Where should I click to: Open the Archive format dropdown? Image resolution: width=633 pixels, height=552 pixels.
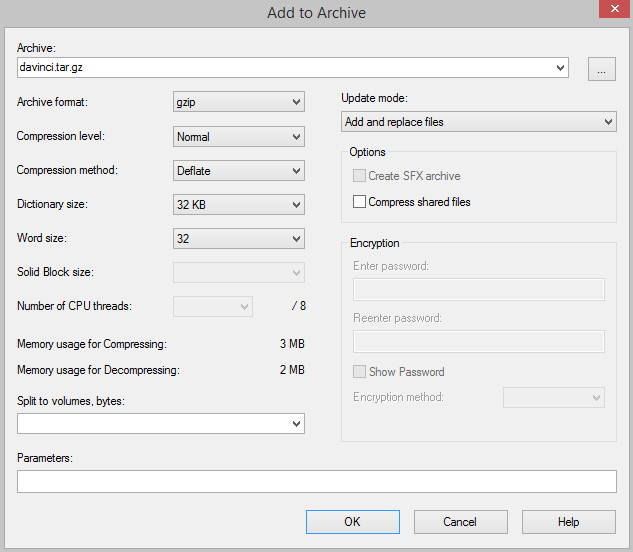[238, 102]
